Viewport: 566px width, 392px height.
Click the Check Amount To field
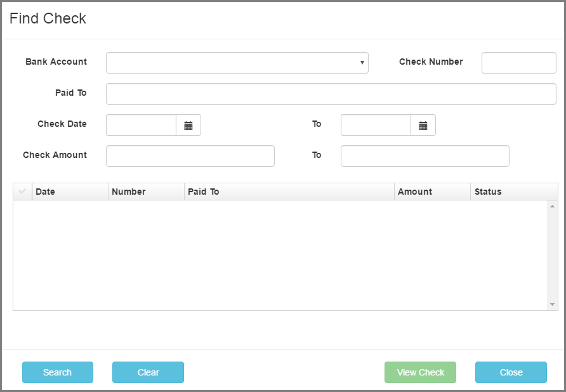(425, 156)
